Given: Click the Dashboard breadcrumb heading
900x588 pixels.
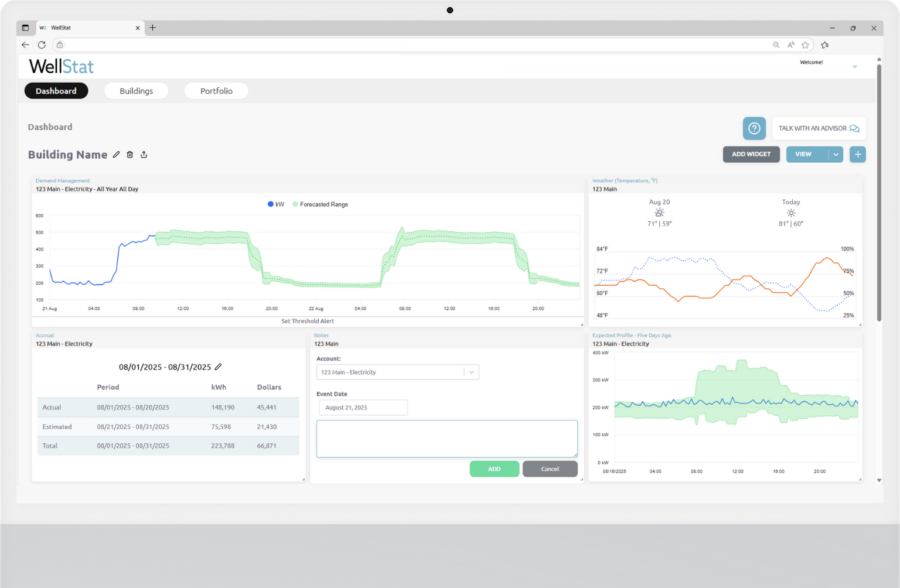Looking at the screenshot, I should 50,127.
